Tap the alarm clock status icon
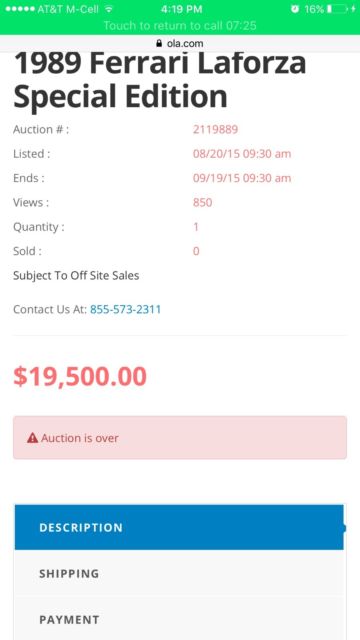 tap(295, 9)
